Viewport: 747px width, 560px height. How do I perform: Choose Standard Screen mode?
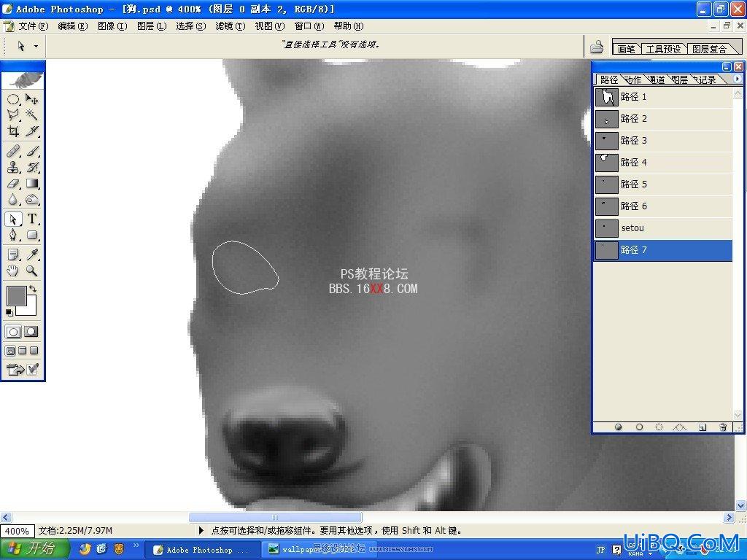10,351
